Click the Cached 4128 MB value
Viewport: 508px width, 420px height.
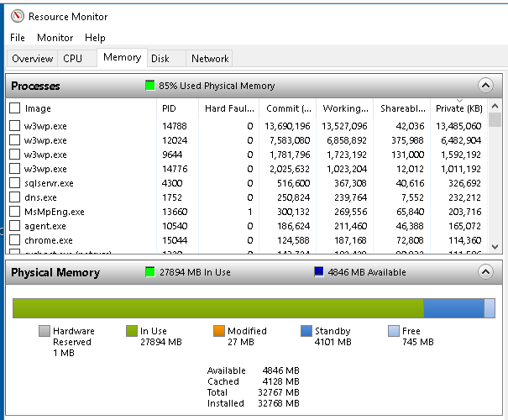point(281,381)
